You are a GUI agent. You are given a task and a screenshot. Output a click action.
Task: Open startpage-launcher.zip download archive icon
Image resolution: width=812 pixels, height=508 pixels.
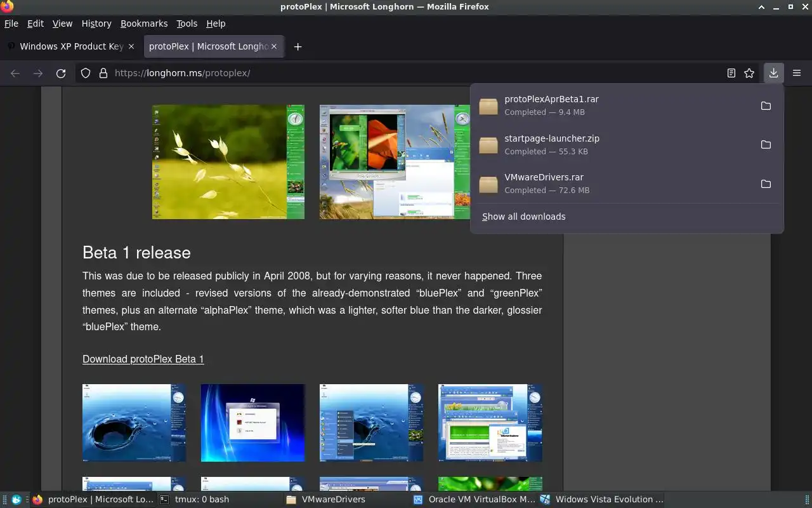click(x=488, y=145)
